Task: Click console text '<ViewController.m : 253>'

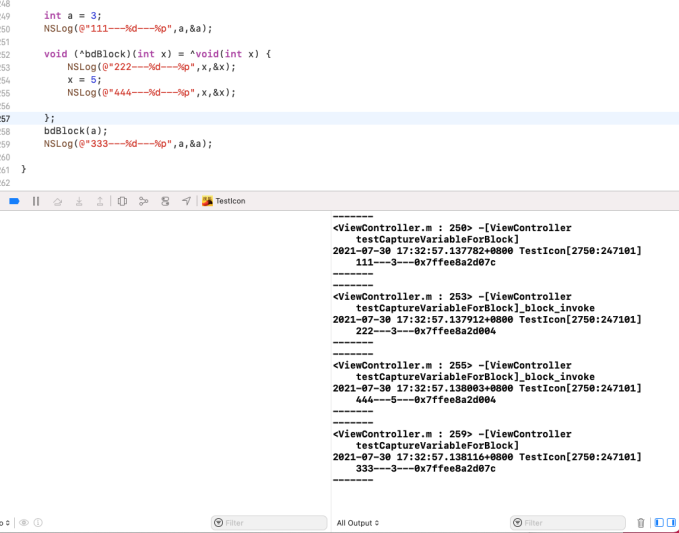Action: [x=402, y=297]
